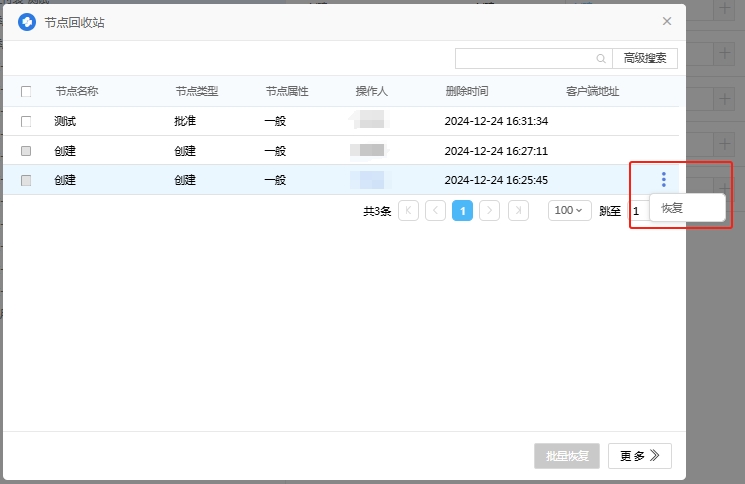Check the box for the 测试 row
This screenshot has width=745, height=484.
26,121
